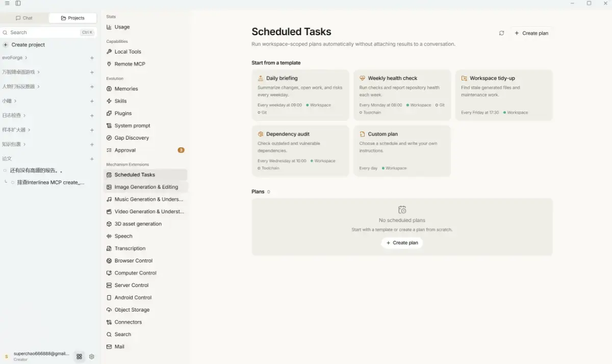
Task: Click the "Start from a template" heading
Action: click(x=276, y=63)
